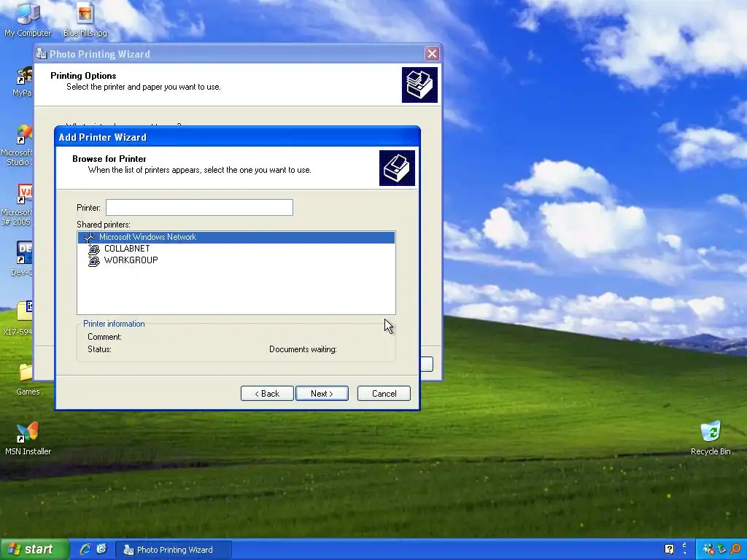The image size is (747, 560).
Task: Click the orange magnifier tray icon
Action: pyautogui.click(x=736, y=550)
